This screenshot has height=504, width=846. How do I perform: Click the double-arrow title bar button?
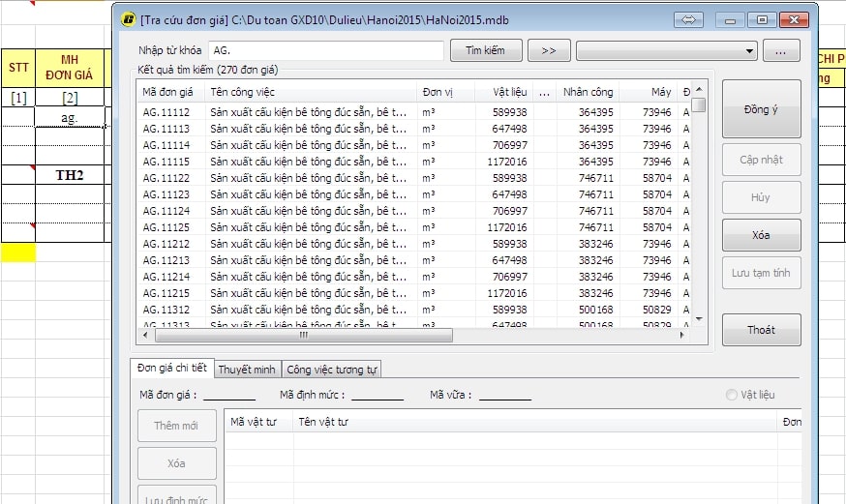pos(688,18)
